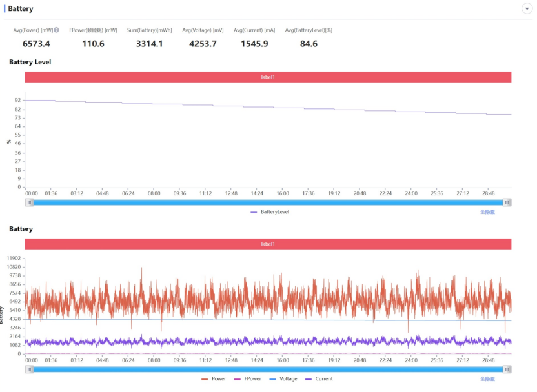537x392 pixels.
Task: Click left handle of lower Battery chart slider
Action: (29, 369)
